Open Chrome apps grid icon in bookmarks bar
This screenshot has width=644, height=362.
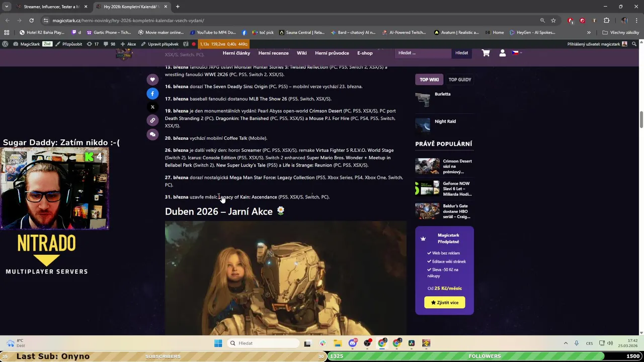(x=7, y=32)
